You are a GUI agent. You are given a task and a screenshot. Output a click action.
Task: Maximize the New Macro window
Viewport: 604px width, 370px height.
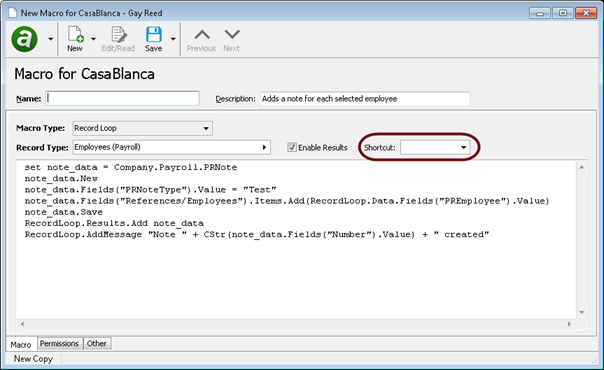click(x=562, y=13)
